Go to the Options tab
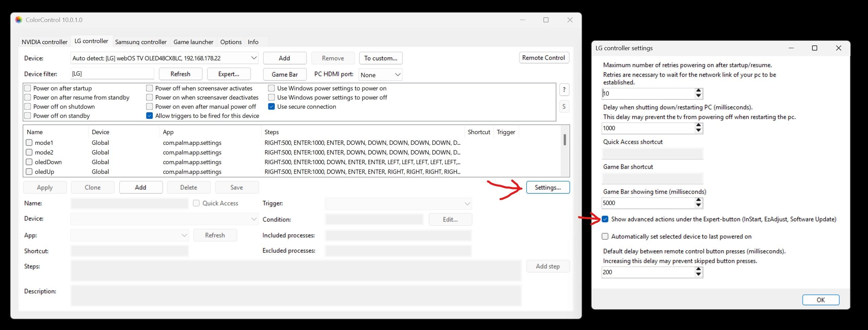868x330 pixels. point(231,42)
